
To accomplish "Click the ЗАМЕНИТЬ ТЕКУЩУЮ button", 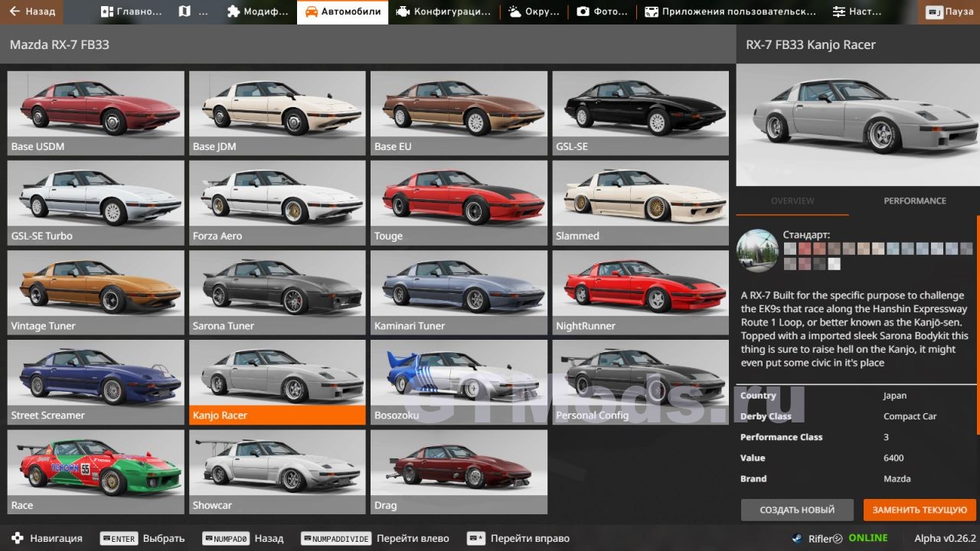I will [920, 510].
